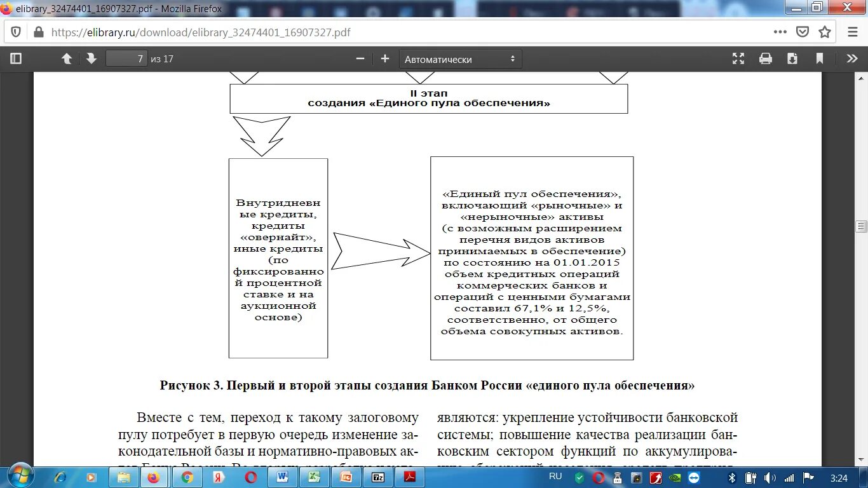Image resolution: width=868 pixels, height=488 pixels.
Task: Toggle the PDF viewer sidebar
Action: pyautogui.click(x=16, y=58)
